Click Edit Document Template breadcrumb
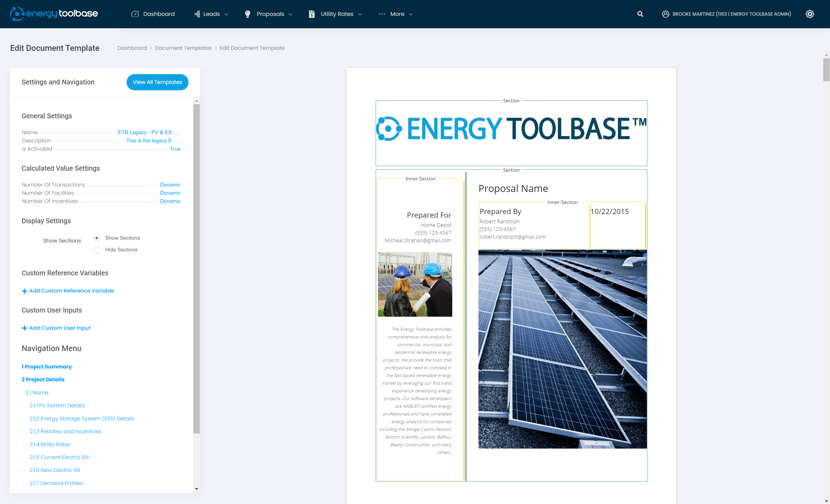This screenshot has width=830, height=504. coord(252,48)
